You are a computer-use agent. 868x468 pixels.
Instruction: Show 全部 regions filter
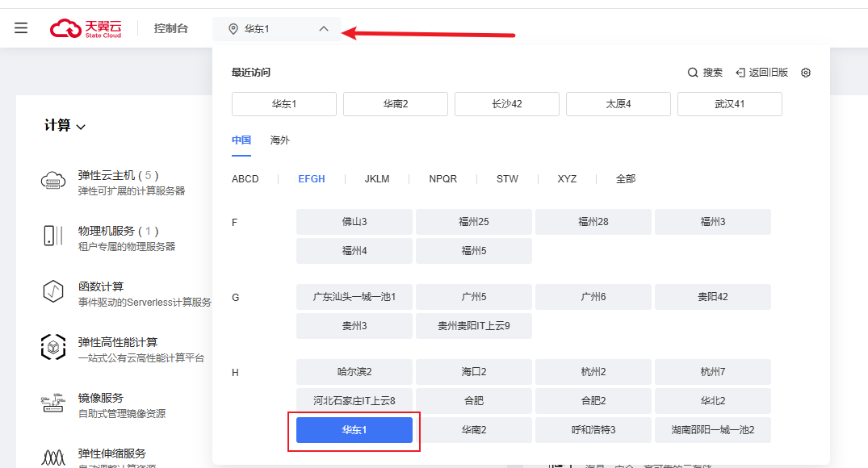626,179
